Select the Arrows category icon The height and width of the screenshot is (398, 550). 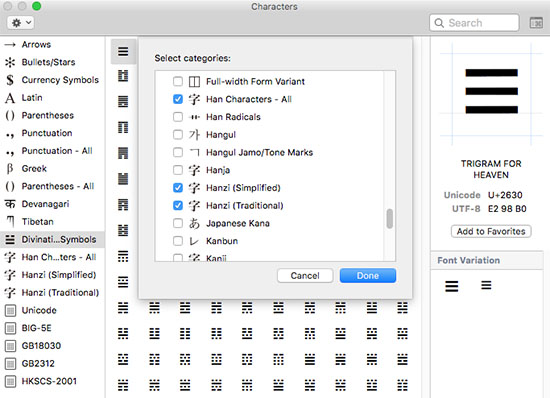(10, 45)
